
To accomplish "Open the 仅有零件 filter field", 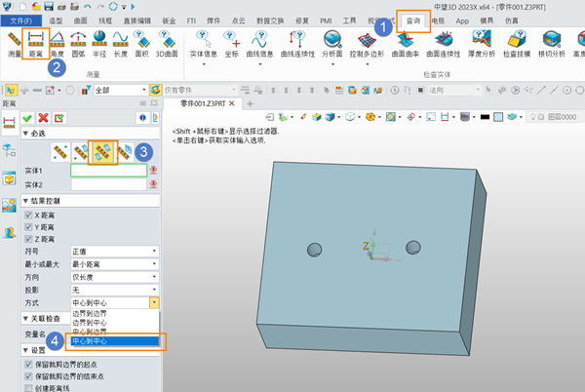I will pos(200,90).
